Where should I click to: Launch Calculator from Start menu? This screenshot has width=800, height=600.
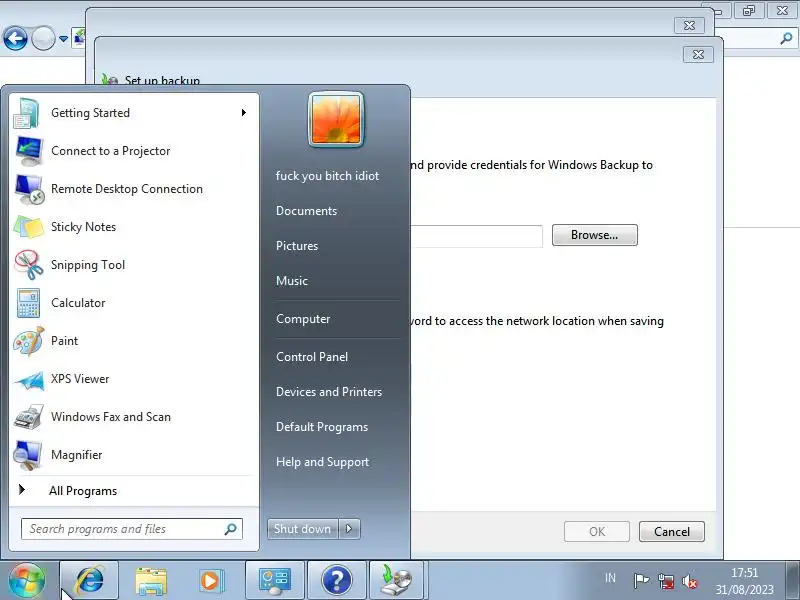pos(134,303)
